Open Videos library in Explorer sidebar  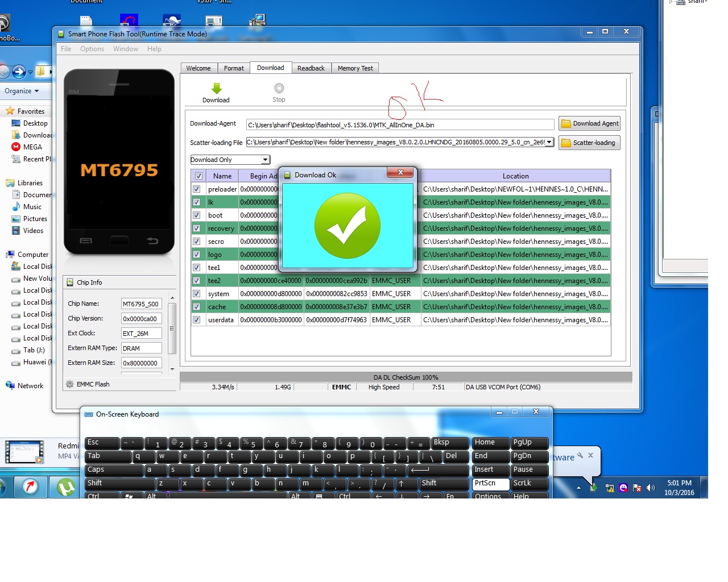point(33,231)
